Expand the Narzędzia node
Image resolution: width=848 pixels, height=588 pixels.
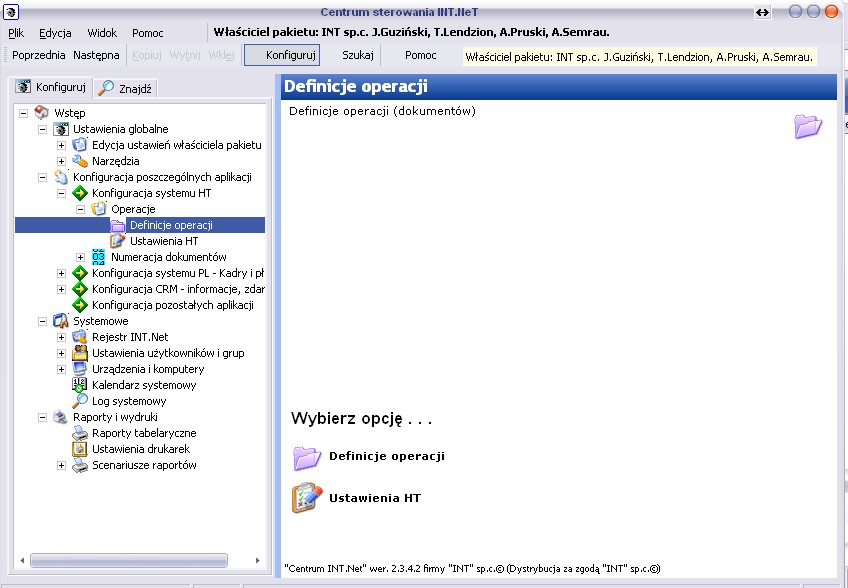[61, 161]
